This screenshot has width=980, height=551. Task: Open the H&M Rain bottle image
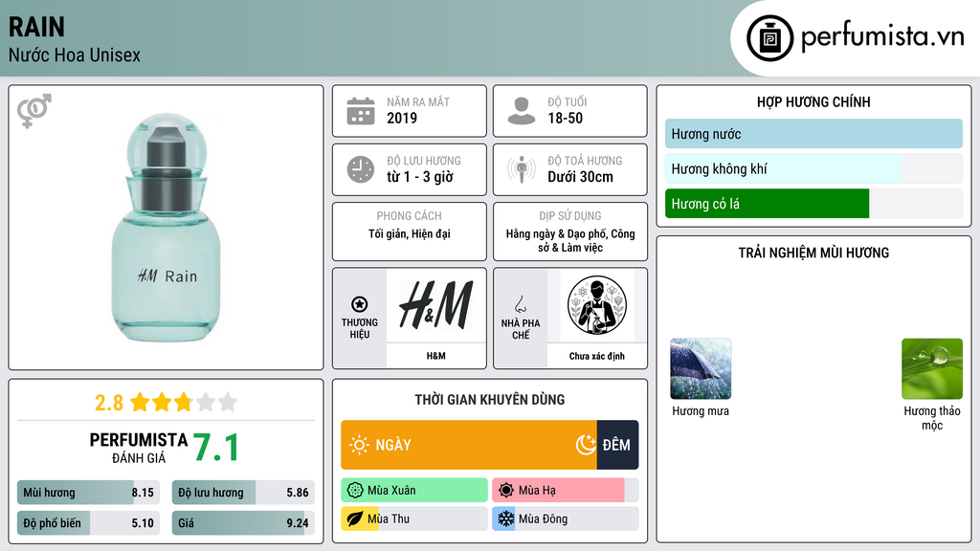(166, 228)
